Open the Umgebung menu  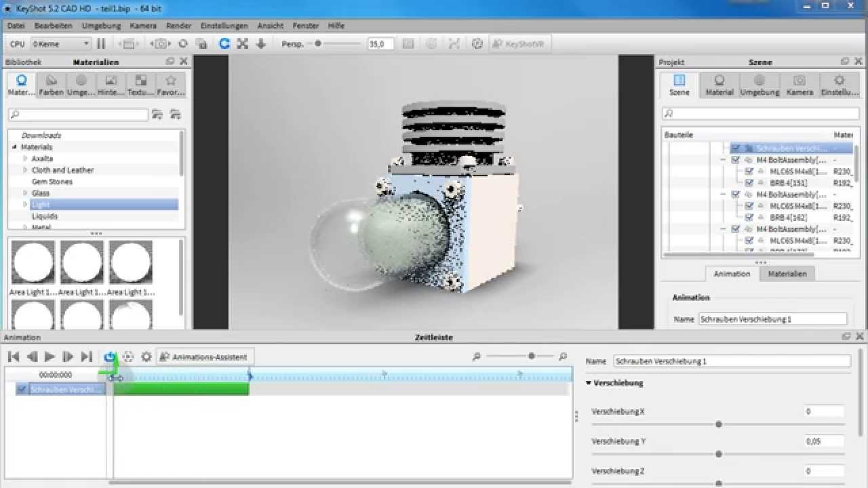coord(101,26)
